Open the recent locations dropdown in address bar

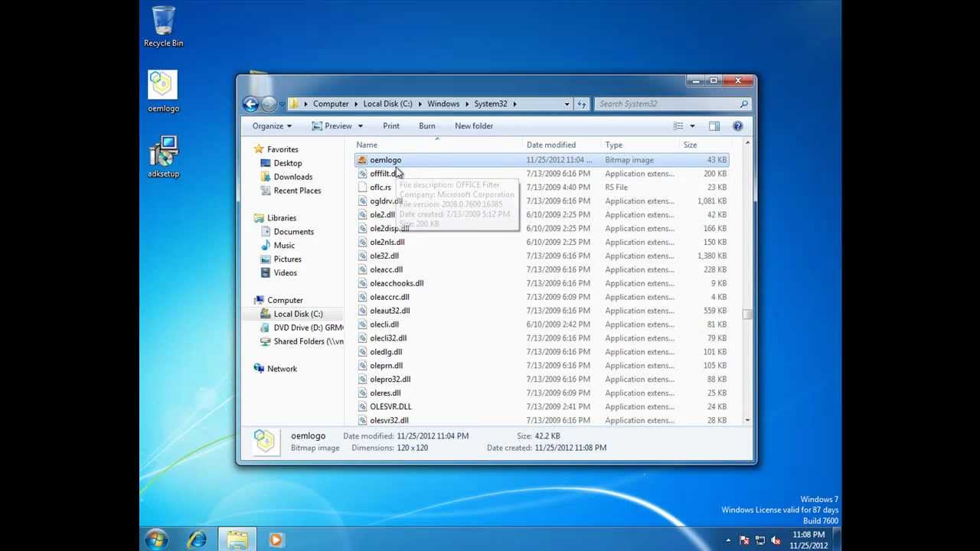(567, 104)
